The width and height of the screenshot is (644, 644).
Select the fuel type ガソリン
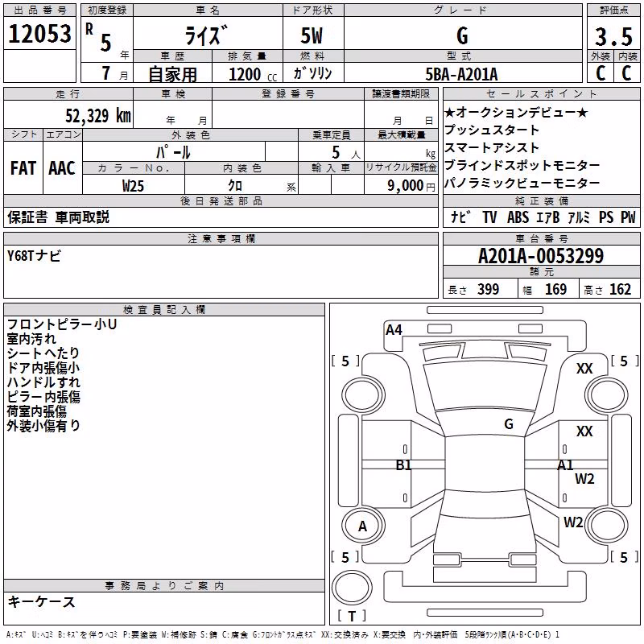click(312, 73)
